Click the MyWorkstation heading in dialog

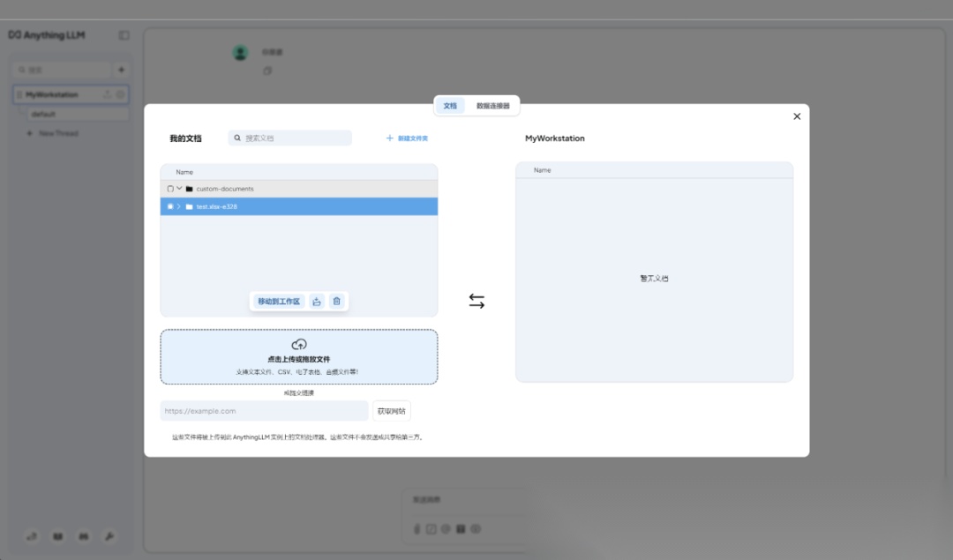point(555,138)
